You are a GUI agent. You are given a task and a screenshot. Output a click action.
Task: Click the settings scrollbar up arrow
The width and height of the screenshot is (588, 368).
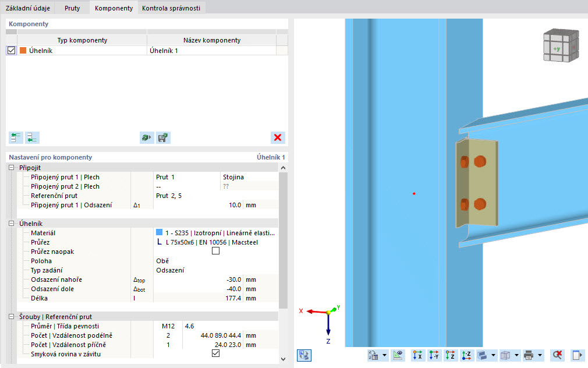coord(283,168)
